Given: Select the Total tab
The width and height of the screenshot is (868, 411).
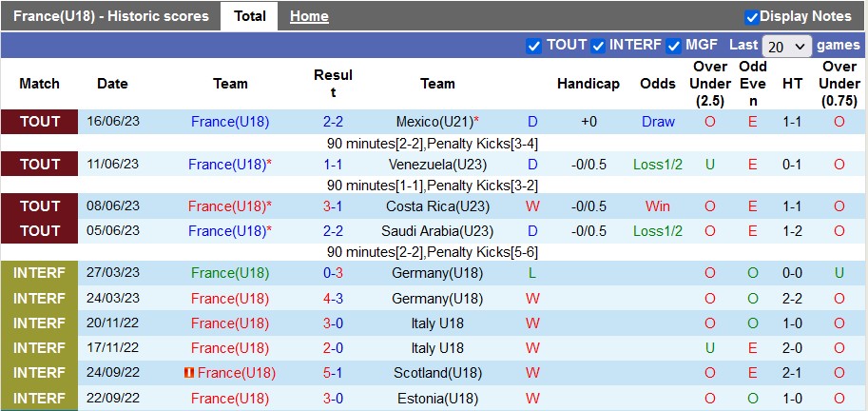Looking at the screenshot, I should (x=250, y=16).
